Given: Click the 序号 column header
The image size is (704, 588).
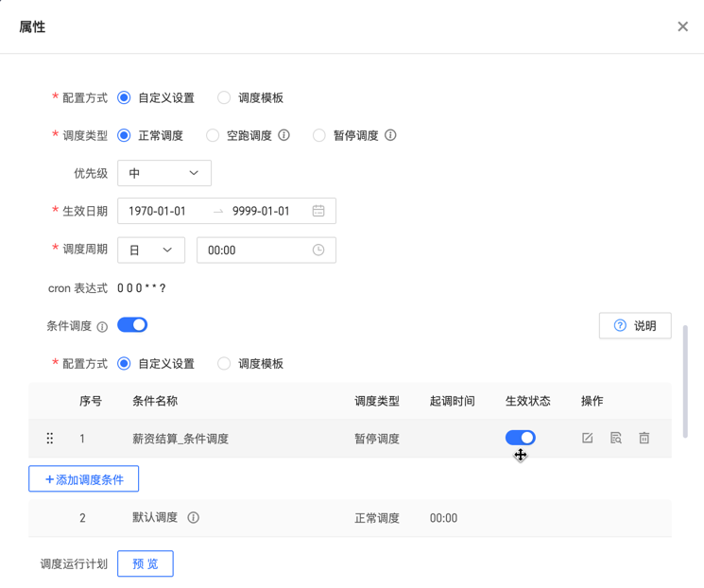Looking at the screenshot, I should pos(91,401).
